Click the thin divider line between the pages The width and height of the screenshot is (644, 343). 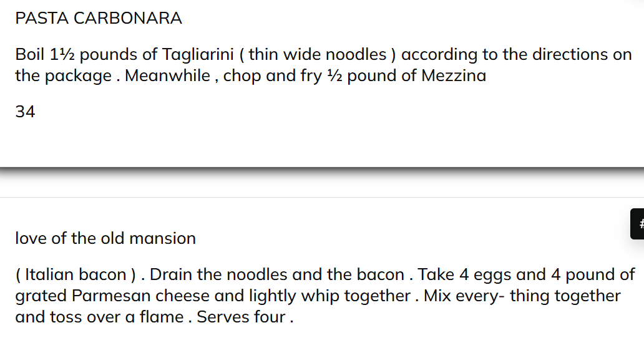point(322,197)
